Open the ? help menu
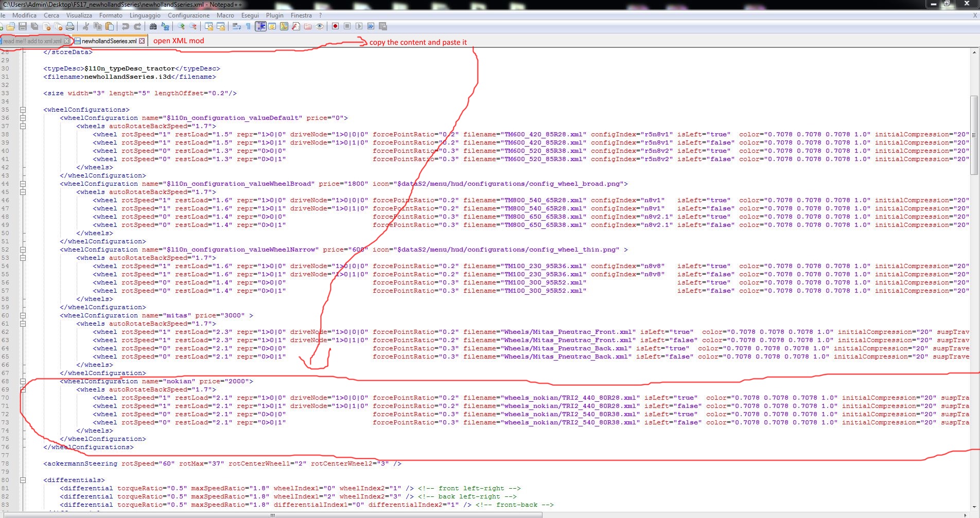The image size is (980, 518). [320, 15]
